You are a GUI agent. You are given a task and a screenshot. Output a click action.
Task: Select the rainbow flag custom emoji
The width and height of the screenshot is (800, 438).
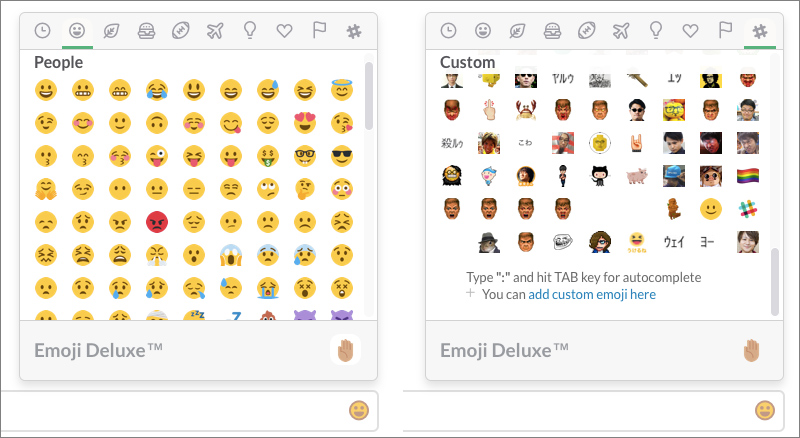coord(747,176)
